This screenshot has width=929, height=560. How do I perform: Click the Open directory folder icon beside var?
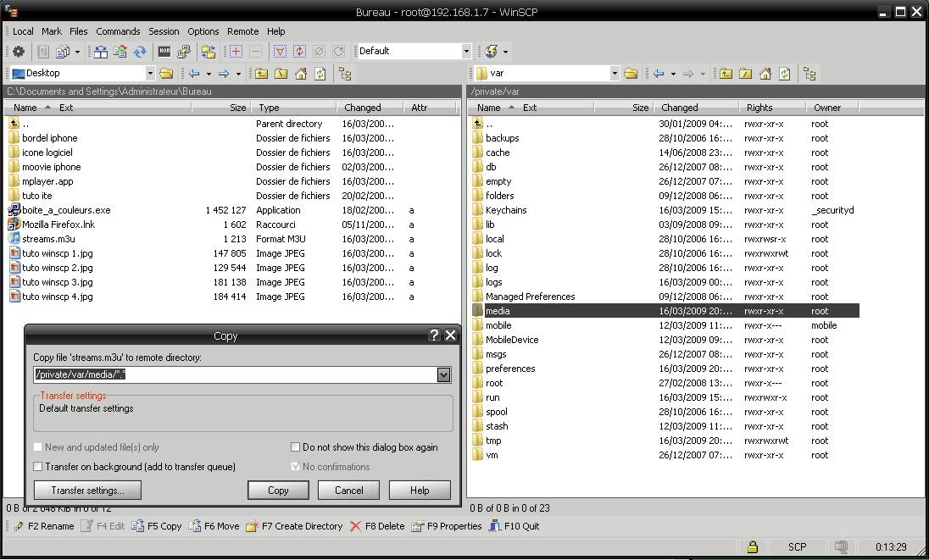[x=631, y=74]
